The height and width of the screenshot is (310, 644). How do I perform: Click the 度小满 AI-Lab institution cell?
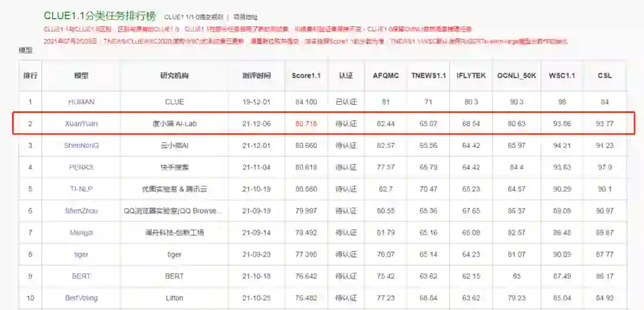click(175, 123)
